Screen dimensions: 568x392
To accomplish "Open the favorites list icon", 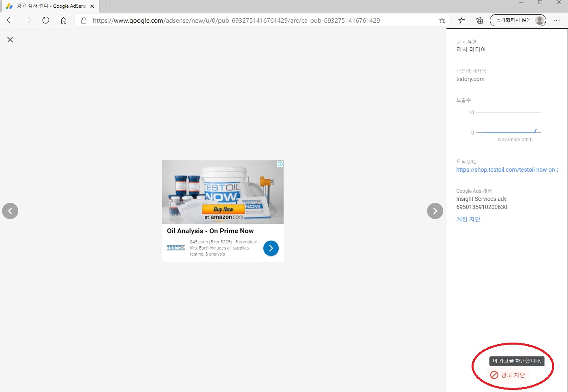I will click(x=461, y=20).
